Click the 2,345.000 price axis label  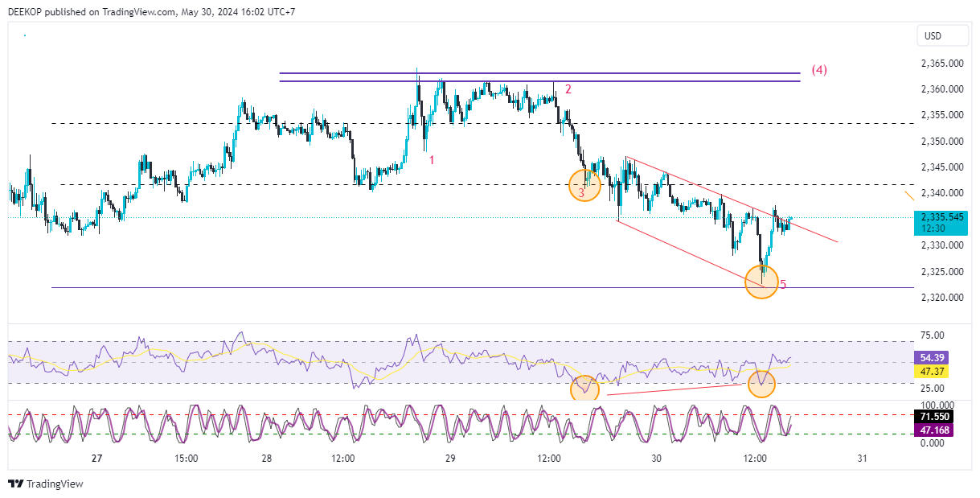click(943, 167)
